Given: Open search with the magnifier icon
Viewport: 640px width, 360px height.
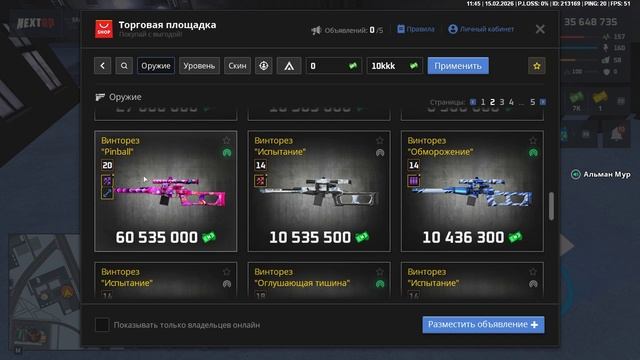Looking at the screenshot, I should pos(124,66).
